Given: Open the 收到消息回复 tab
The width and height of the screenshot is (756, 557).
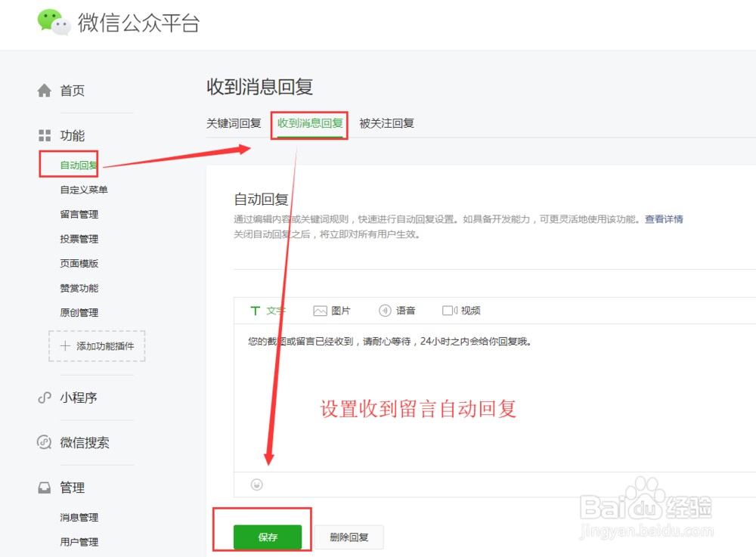Looking at the screenshot, I should pos(308,122).
